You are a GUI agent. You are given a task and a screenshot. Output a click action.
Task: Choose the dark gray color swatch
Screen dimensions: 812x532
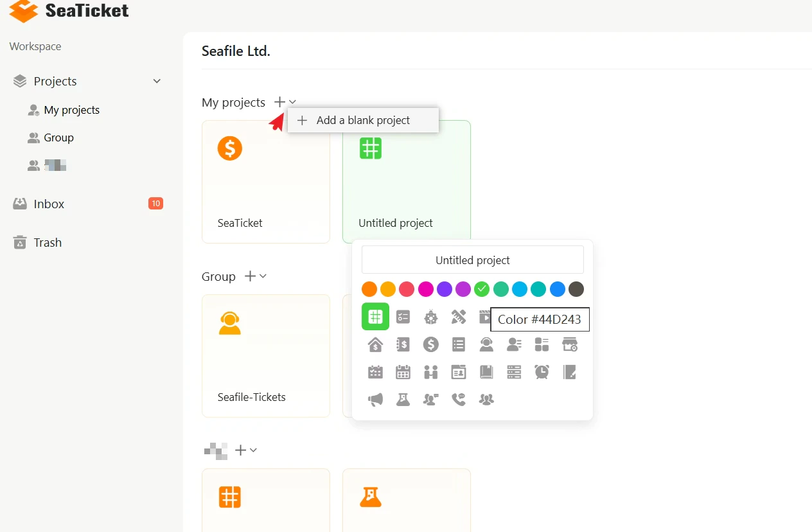click(x=576, y=289)
